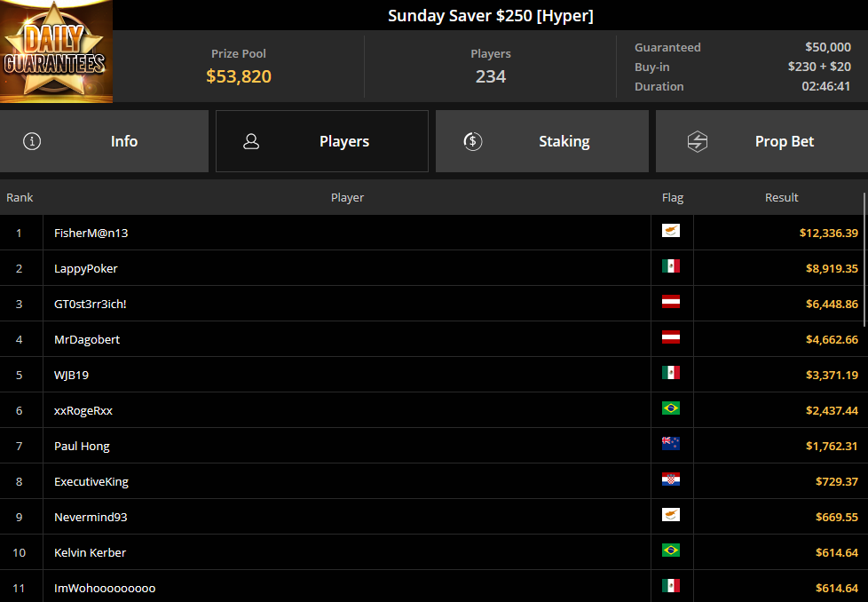Click the Daily Guarantees star logo
The height and width of the screenshot is (602, 868).
tap(56, 51)
